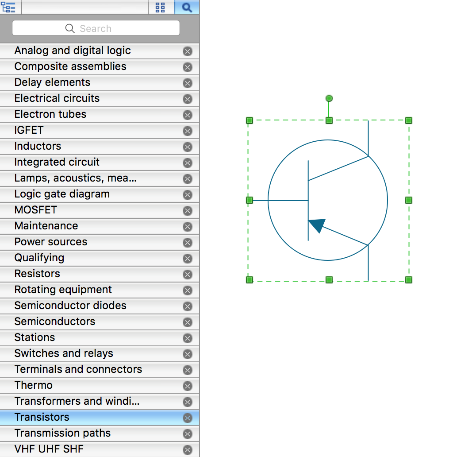Click the transistor's emitter arrowhead on canvas
Screen dimensions: 476x457
pyautogui.click(x=317, y=225)
